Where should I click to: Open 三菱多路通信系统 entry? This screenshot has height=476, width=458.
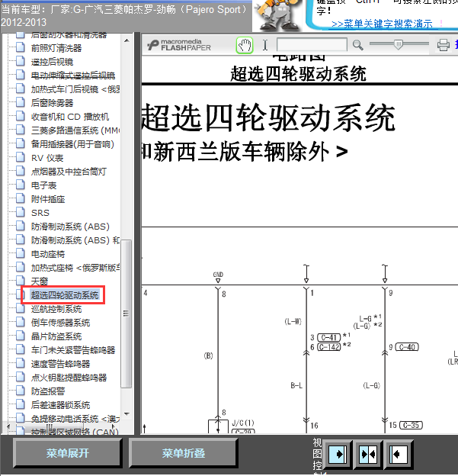(x=75, y=130)
